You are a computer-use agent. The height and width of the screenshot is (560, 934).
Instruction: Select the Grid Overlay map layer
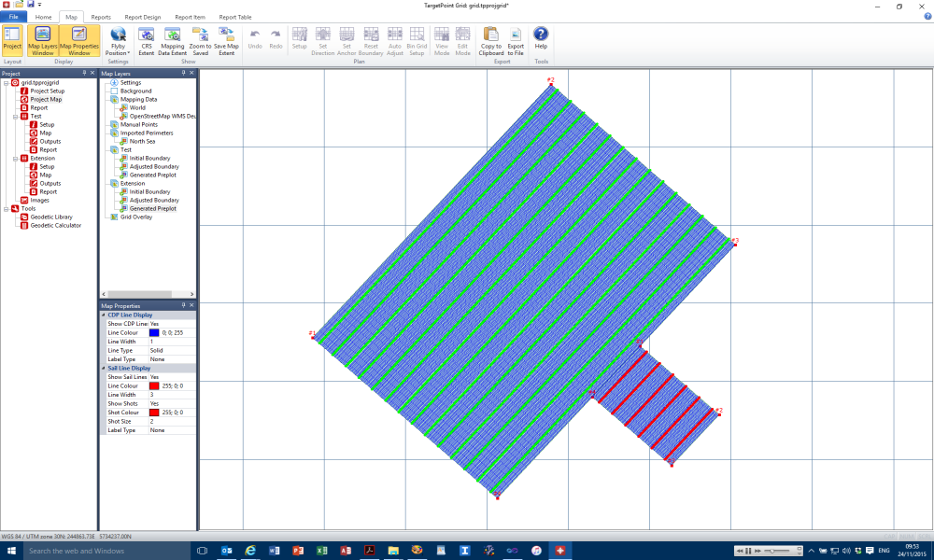click(x=135, y=217)
